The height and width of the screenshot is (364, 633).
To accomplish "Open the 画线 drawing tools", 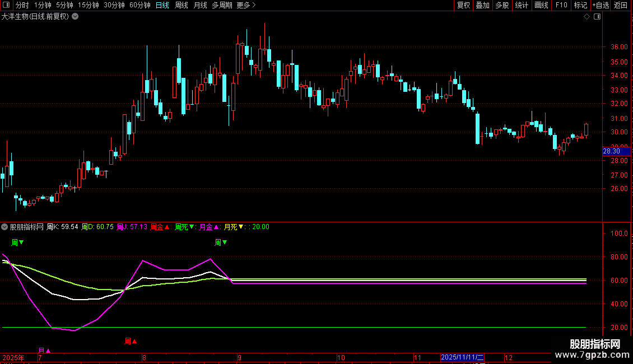I will [x=541, y=5].
